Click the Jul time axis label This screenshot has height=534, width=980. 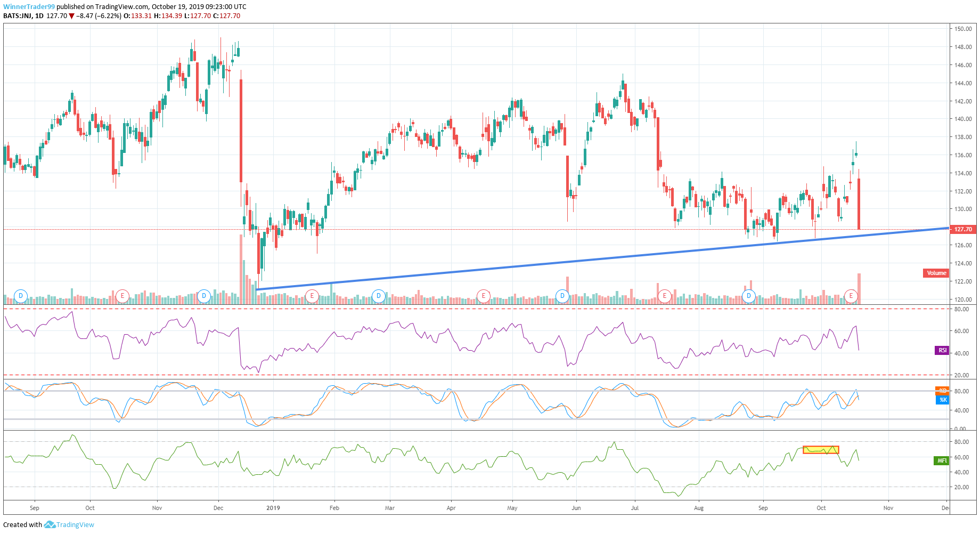click(x=635, y=508)
